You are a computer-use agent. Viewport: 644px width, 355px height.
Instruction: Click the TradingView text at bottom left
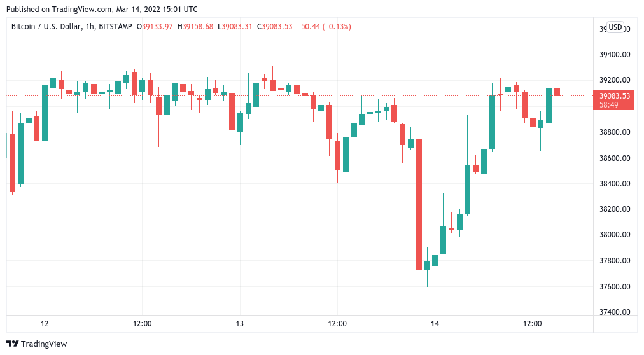point(44,344)
